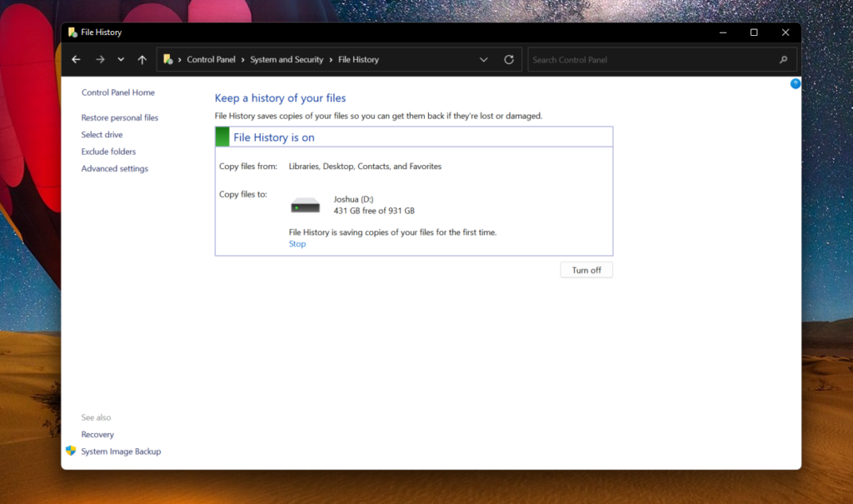Click the forward navigation arrow
Screen dimensions: 853x504
99,59
